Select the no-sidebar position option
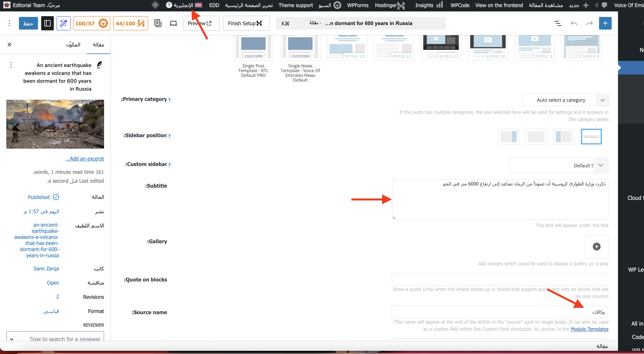 536,137
